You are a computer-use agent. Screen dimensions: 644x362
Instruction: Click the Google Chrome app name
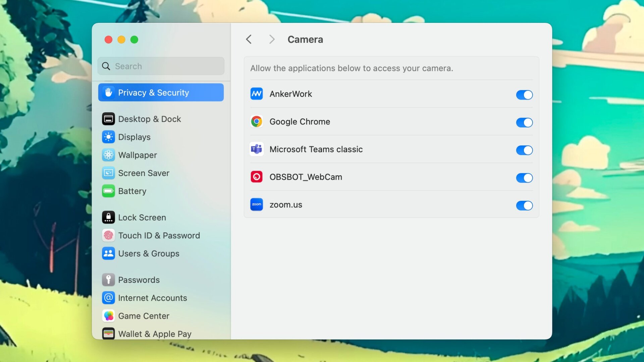300,122
